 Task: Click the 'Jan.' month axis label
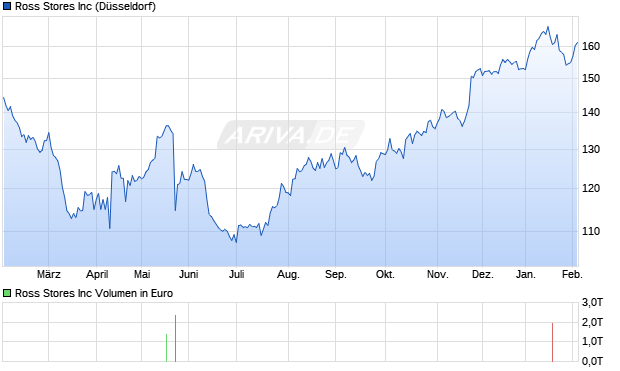[525, 274]
